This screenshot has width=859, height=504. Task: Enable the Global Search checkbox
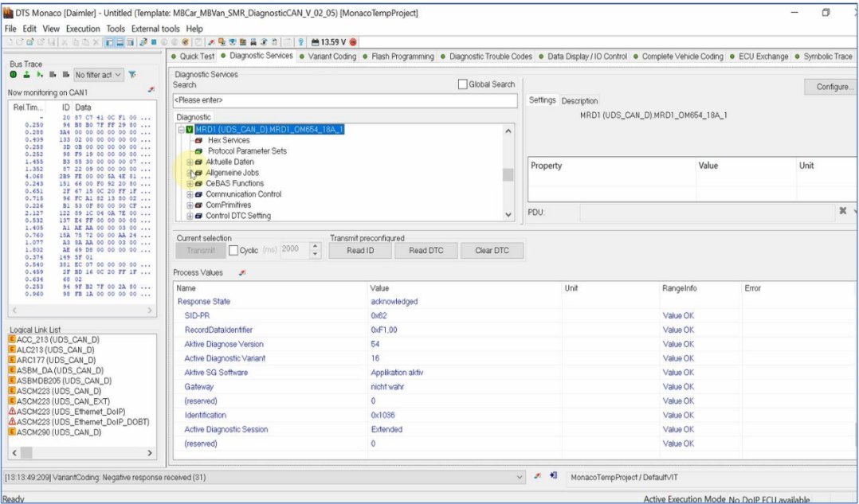tap(463, 84)
